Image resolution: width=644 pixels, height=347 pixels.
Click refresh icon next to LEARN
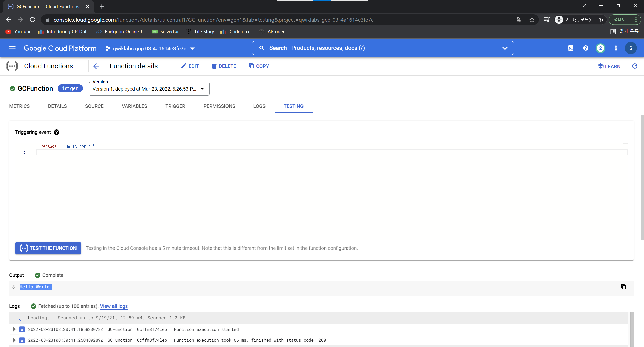[635, 66]
